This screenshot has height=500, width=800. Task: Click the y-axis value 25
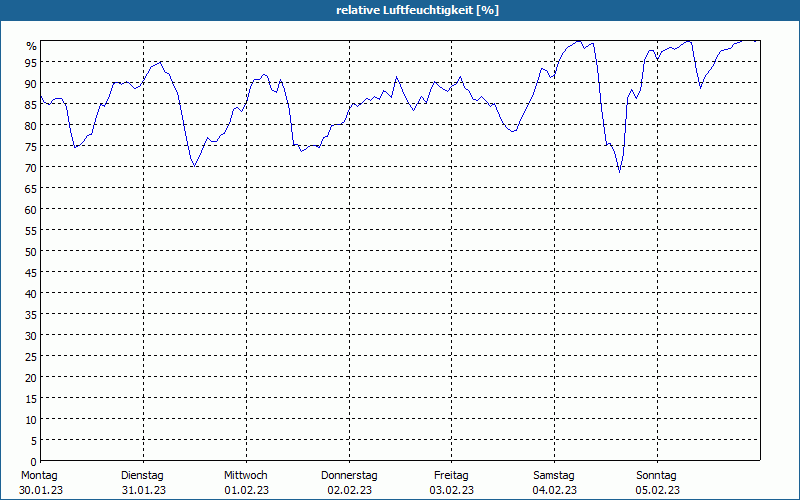click(31, 357)
